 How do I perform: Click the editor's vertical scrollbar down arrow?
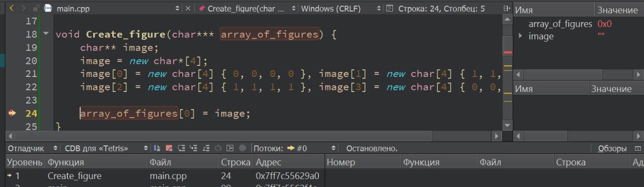(x=507, y=125)
